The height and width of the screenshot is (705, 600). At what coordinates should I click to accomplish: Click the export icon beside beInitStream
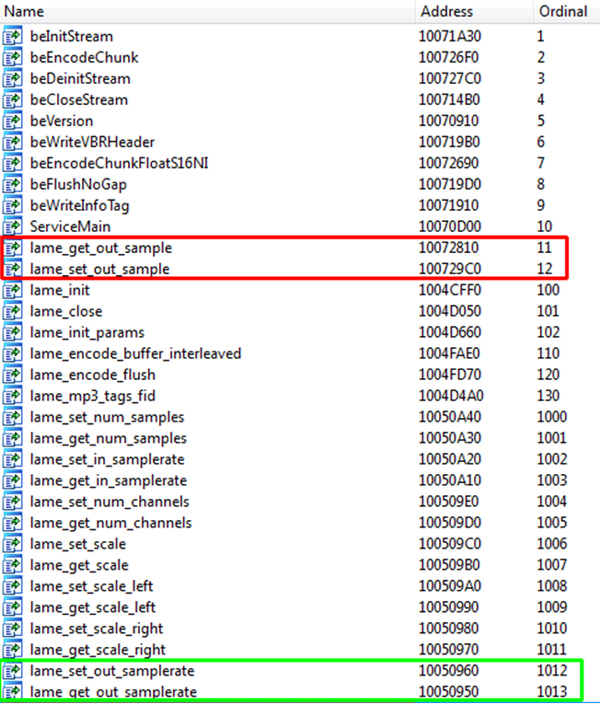(x=13, y=36)
